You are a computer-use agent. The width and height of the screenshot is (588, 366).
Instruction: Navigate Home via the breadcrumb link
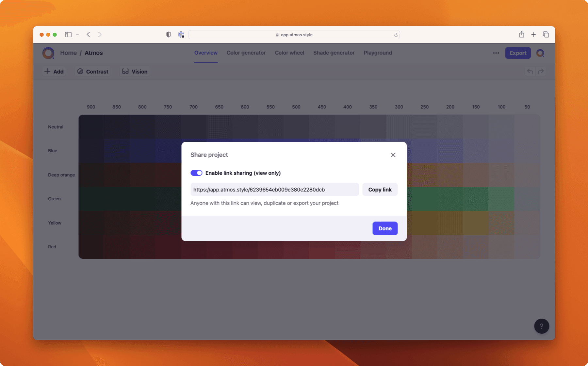68,53
